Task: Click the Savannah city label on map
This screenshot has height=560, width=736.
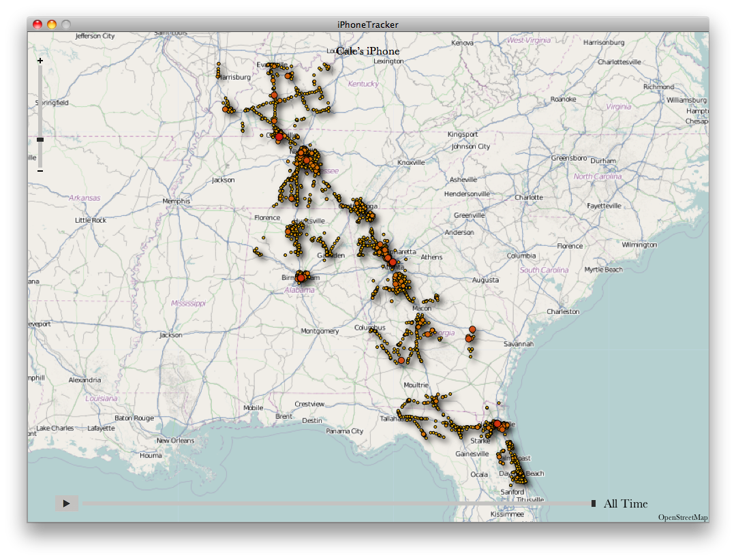Action: pos(519,343)
